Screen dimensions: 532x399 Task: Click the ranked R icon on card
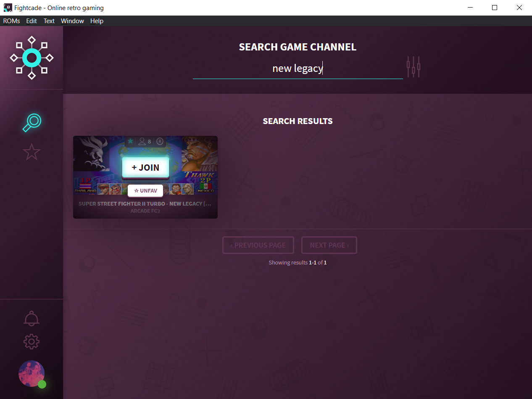(160, 141)
